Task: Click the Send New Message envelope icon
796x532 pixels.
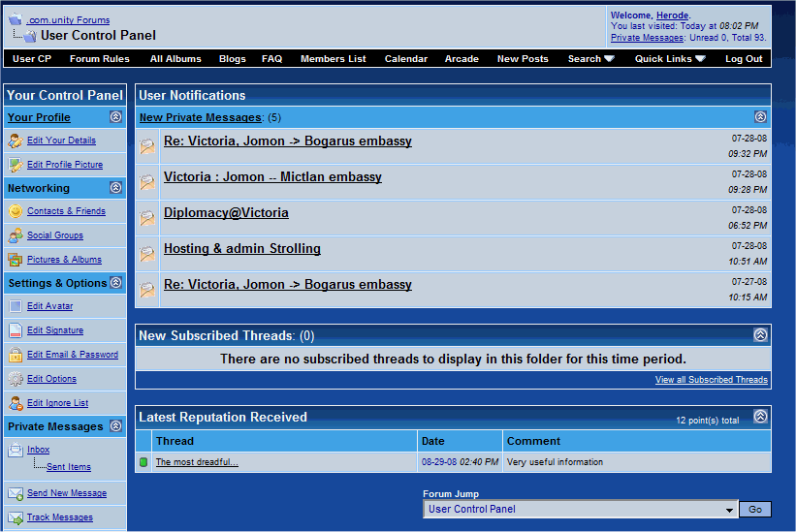Action: point(16,493)
